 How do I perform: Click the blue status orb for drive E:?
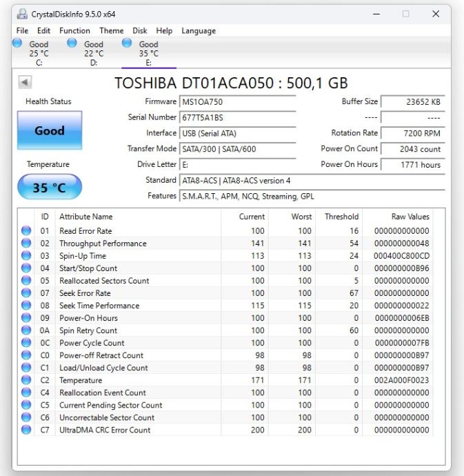tap(127, 43)
